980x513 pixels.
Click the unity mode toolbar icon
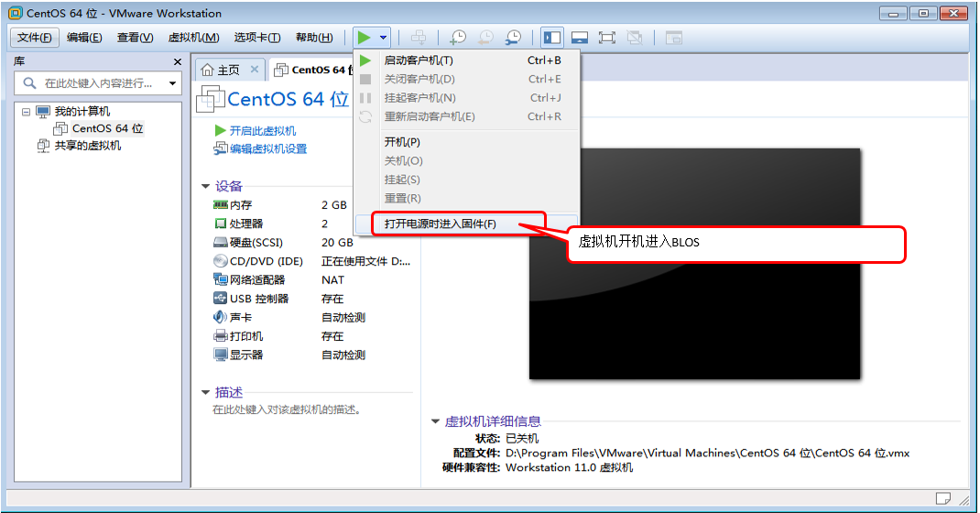pos(635,38)
